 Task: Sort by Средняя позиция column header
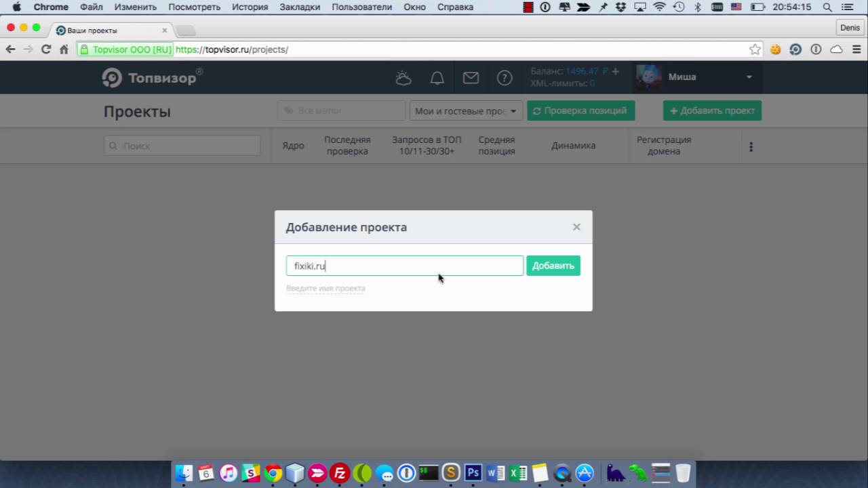pos(496,146)
